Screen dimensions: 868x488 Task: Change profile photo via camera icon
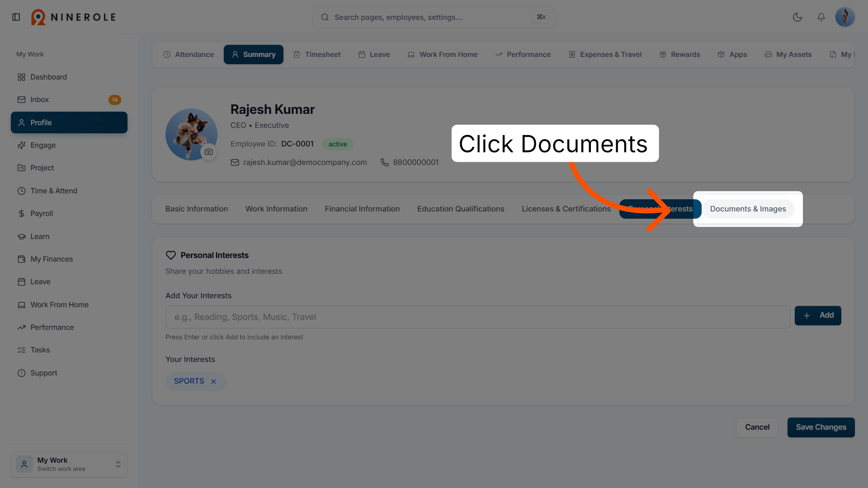tap(208, 152)
